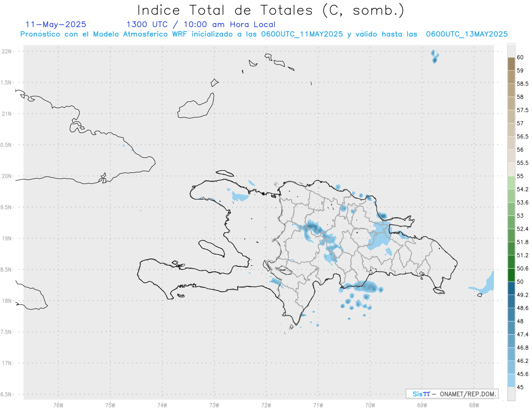Screen dimensions: 532x411
Task: Click the "72W" longitude label
Action: coord(266,405)
